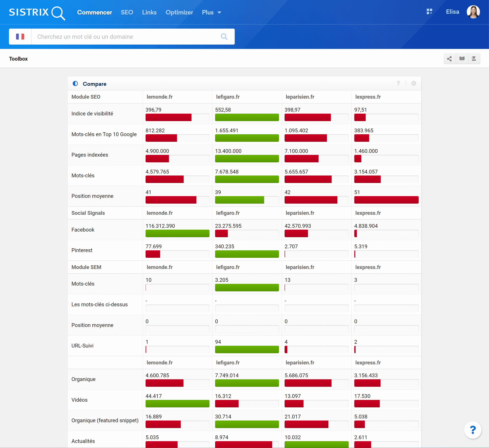Click the value 340.235

coord(225,246)
